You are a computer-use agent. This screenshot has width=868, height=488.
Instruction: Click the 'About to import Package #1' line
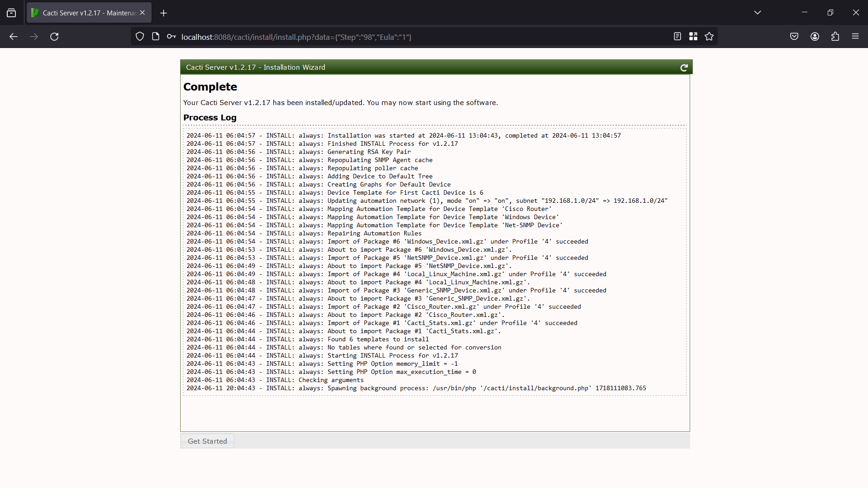[344, 331]
